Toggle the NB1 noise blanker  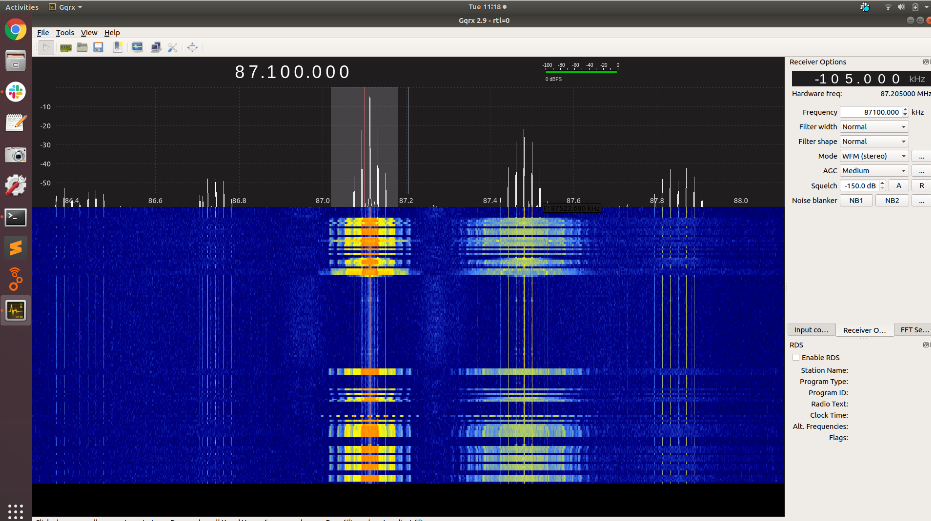857,200
